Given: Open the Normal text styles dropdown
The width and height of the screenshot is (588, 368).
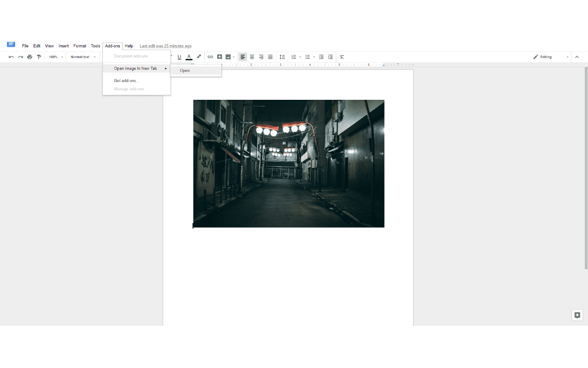Looking at the screenshot, I should [83, 57].
